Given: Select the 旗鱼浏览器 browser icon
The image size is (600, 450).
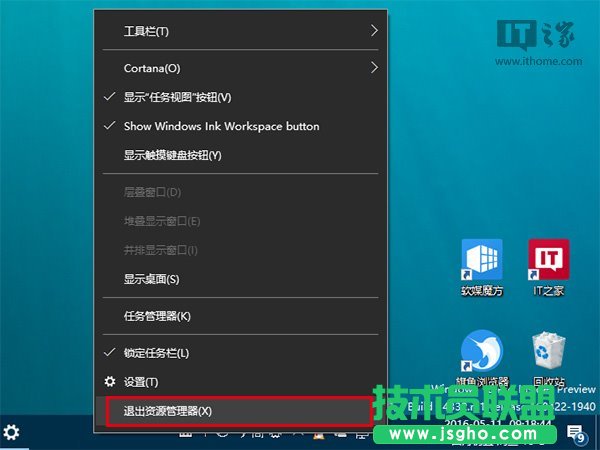Looking at the screenshot, I should pyautogui.click(x=482, y=355).
